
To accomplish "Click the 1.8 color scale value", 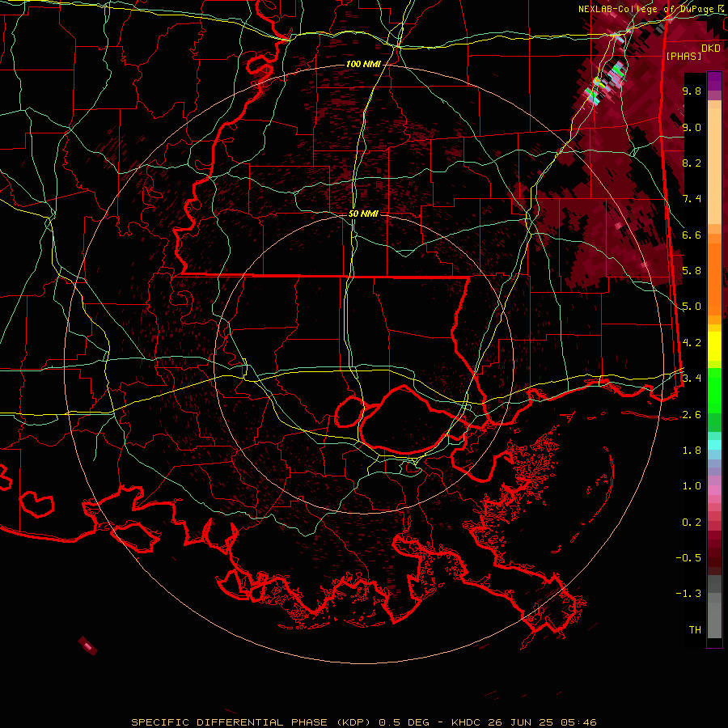I will [x=692, y=451].
